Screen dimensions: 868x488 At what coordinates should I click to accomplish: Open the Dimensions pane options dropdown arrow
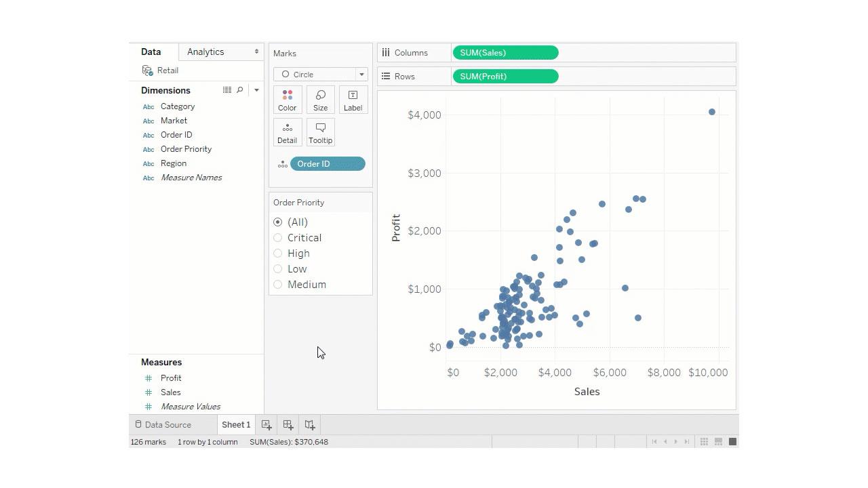tap(256, 89)
